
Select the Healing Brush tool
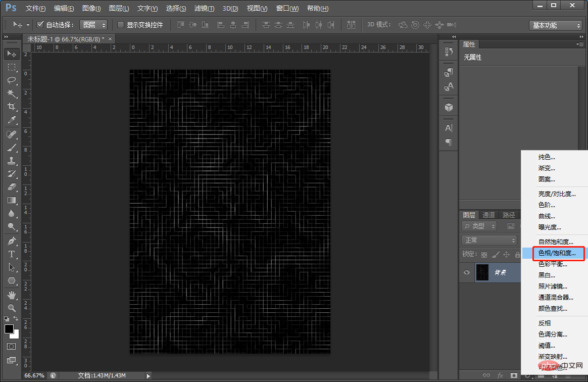coord(12,134)
